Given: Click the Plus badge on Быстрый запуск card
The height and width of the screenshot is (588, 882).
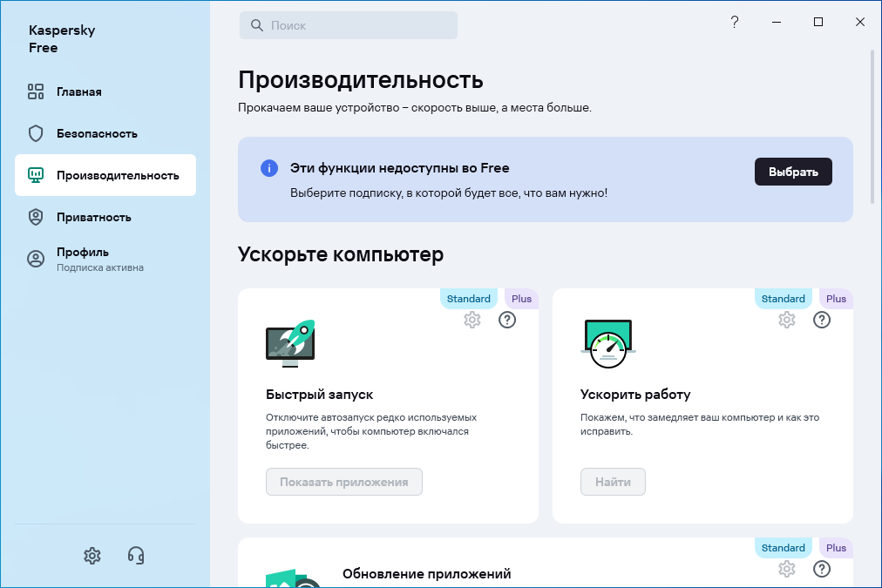Looking at the screenshot, I should (x=521, y=299).
